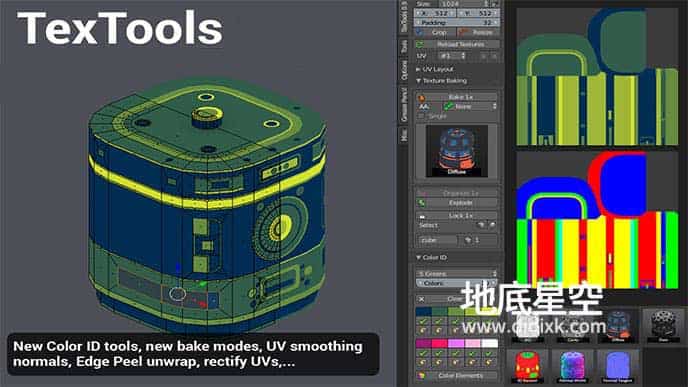Image resolution: width=688 pixels, height=387 pixels.
Task: Click the green UV layout image
Action: click(x=597, y=77)
